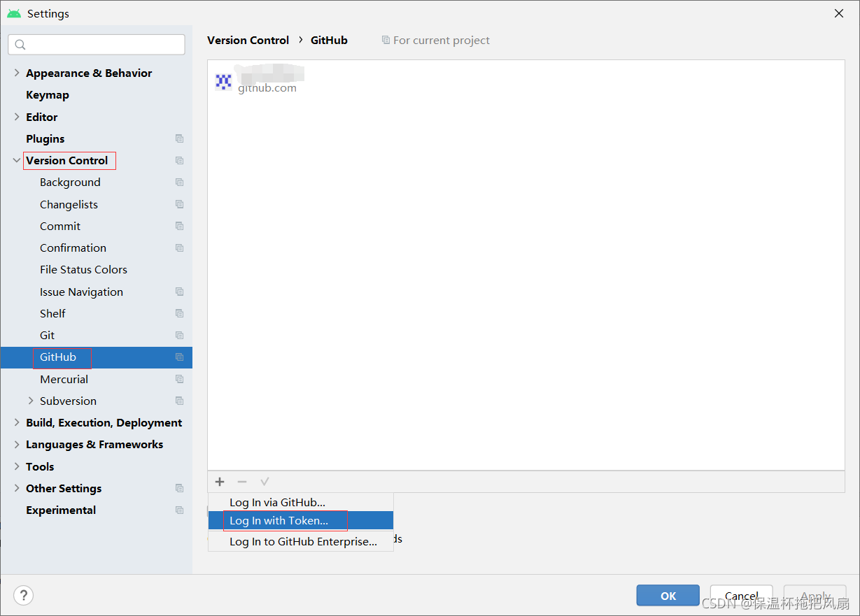
Task: Select Changelists settings page
Action: (69, 204)
